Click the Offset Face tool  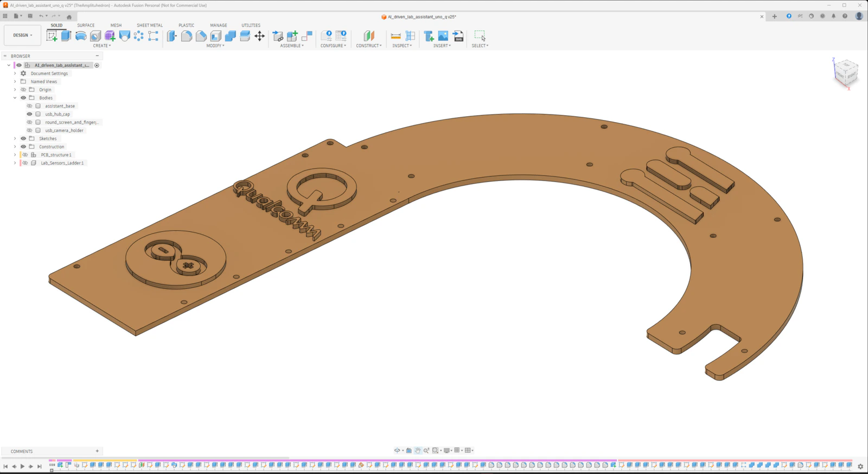pyautogui.click(x=245, y=36)
